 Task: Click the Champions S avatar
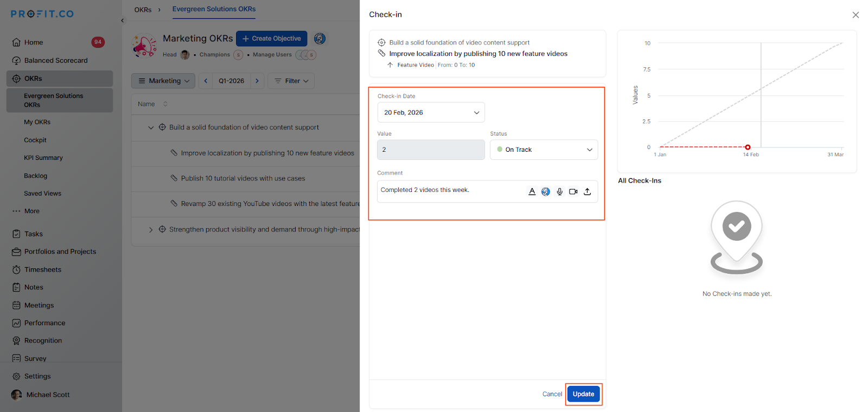click(x=238, y=55)
